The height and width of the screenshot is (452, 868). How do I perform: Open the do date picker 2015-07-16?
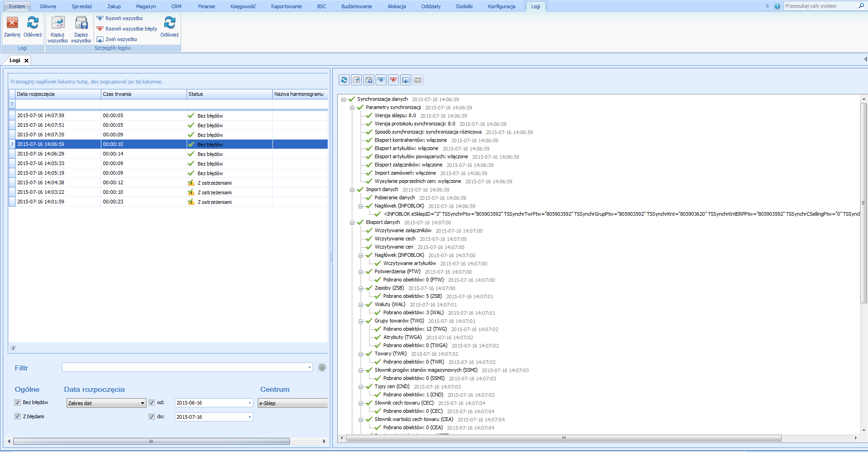coord(250,417)
